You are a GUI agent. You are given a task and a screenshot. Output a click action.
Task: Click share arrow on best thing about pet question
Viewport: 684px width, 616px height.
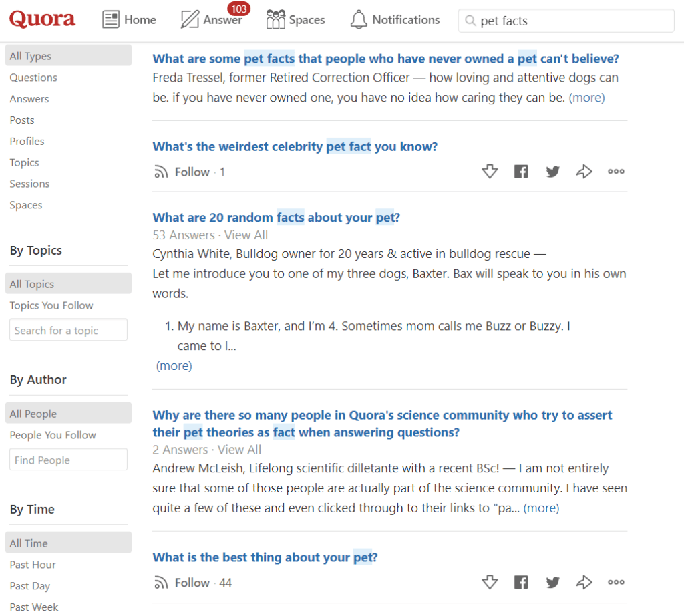coord(584,583)
